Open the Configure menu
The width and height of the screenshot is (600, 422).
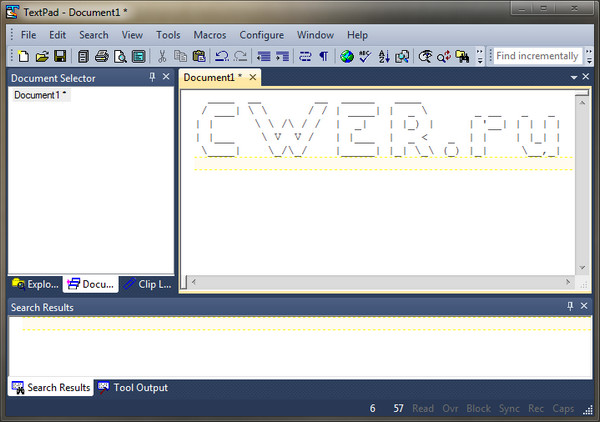[261, 35]
